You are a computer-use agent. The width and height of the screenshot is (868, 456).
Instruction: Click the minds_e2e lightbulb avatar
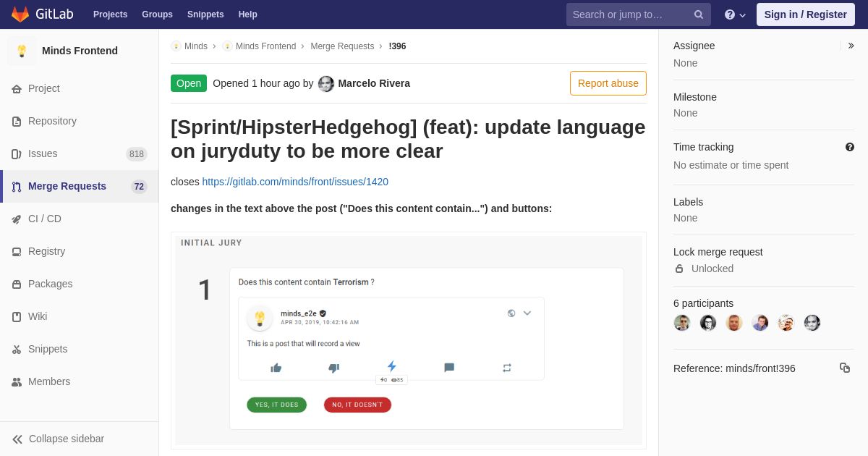tap(260, 318)
